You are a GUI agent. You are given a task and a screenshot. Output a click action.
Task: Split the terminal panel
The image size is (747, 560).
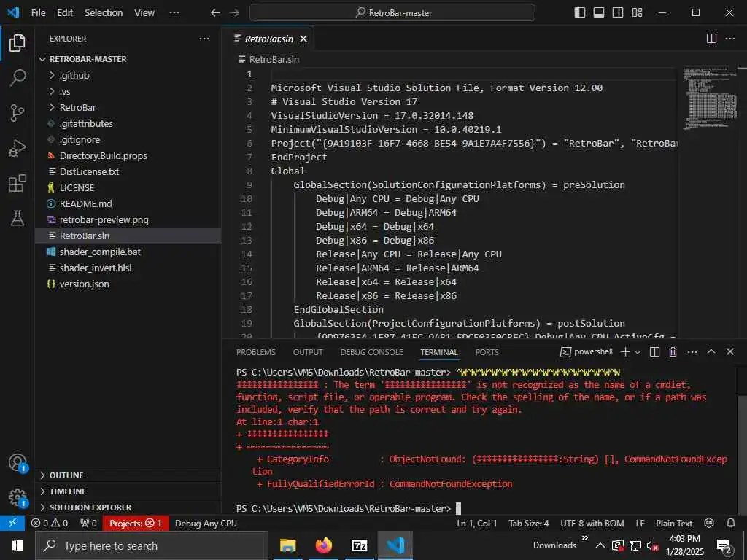coord(654,352)
